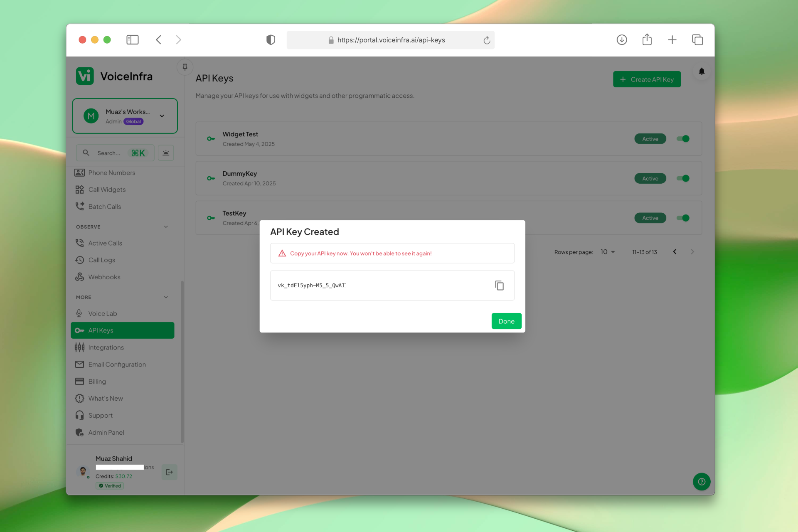Toggle Safari sidebar panel
Viewport: 798px width, 532px height.
pos(133,40)
